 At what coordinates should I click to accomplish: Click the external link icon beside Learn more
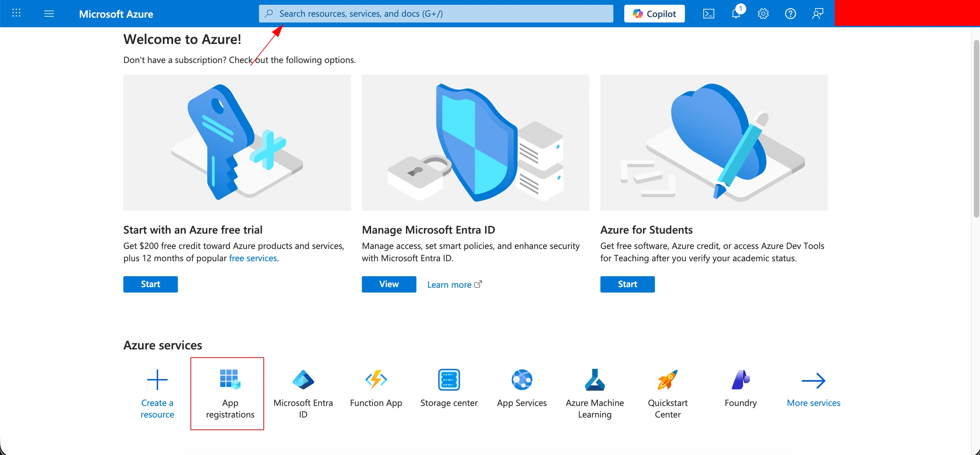coord(478,284)
